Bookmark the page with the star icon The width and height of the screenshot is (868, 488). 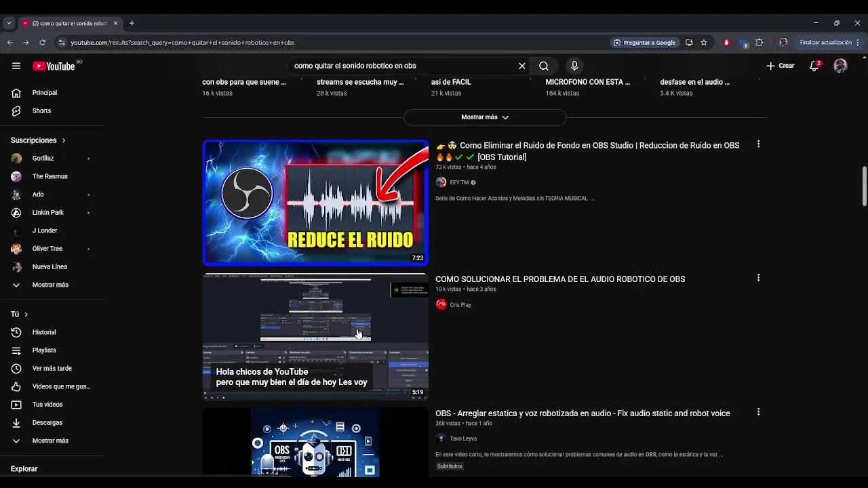pos(704,42)
